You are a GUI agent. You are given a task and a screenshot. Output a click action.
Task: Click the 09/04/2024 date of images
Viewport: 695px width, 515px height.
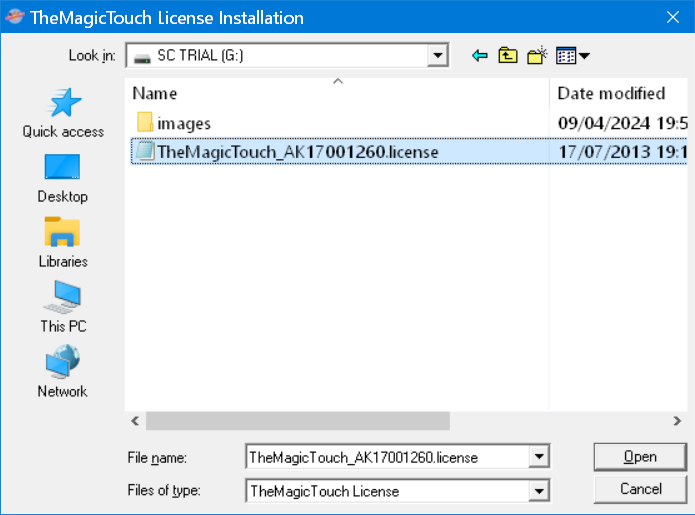pyautogui.click(x=622, y=123)
